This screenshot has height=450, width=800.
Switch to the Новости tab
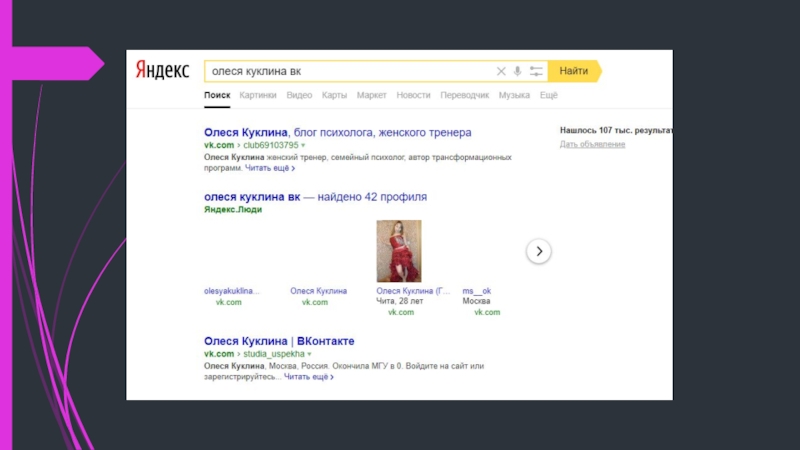413,95
